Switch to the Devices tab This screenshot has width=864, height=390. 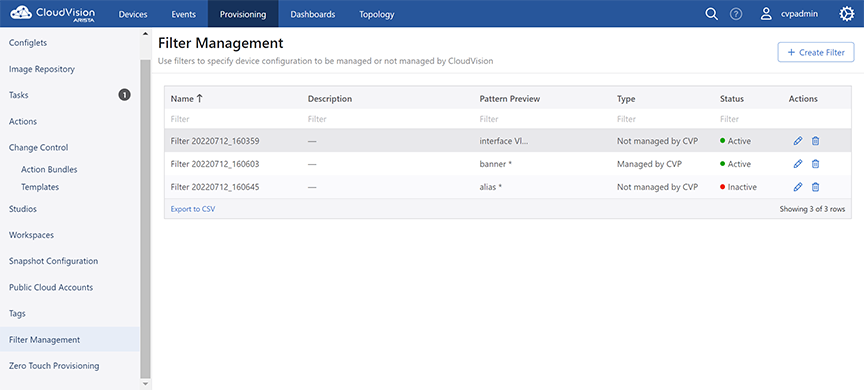click(x=132, y=14)
